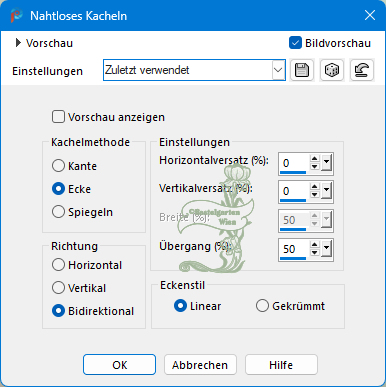Enable the Vorschau anzeigen checkbox
This screenshot has width=386, height=387.
click(58, 117)
